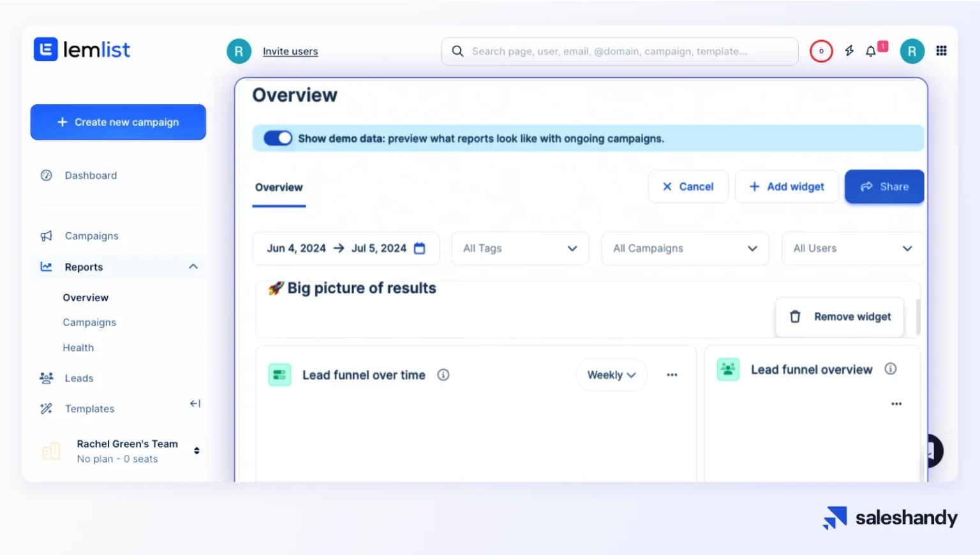Click the info icon on Lead funnel overview
This screenshot has width=980, height=555.
tap(891, 369)
